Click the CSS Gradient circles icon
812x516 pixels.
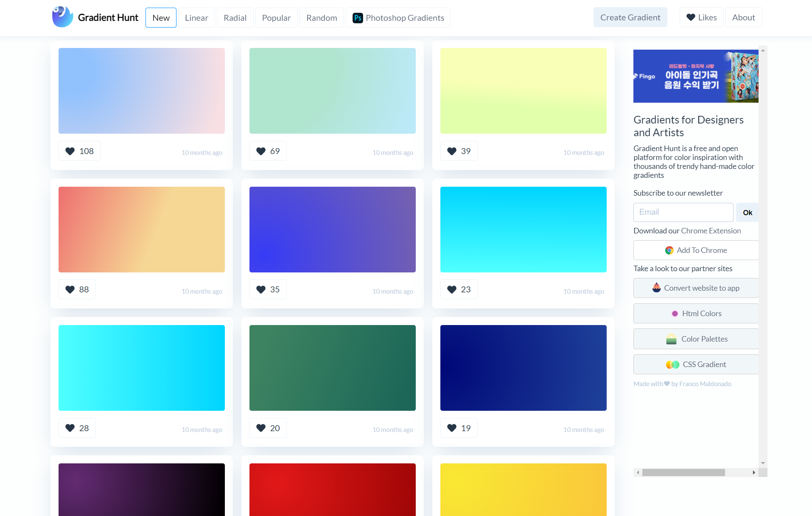click(672, 365)
